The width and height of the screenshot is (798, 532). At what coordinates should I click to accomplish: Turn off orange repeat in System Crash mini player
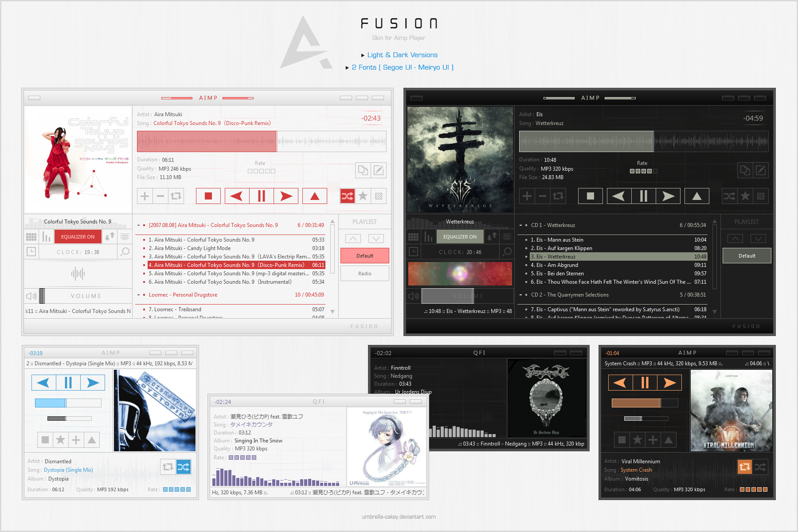pos(745,466)
